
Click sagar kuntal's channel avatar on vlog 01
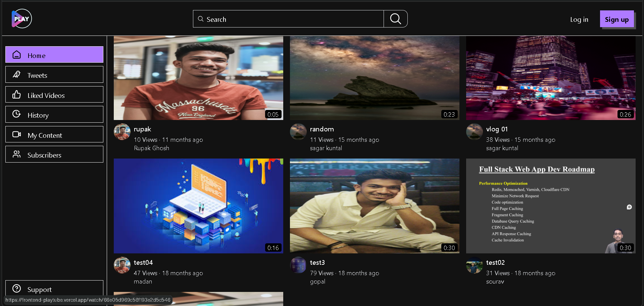(x=474, y=132)
